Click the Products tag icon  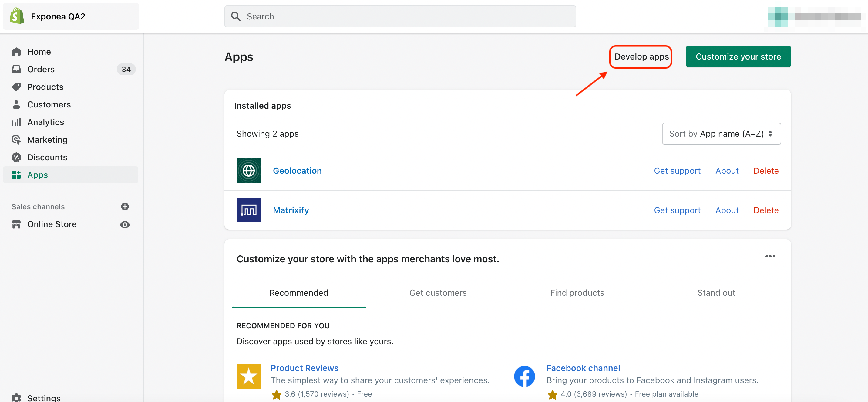[x=16, y=87]
